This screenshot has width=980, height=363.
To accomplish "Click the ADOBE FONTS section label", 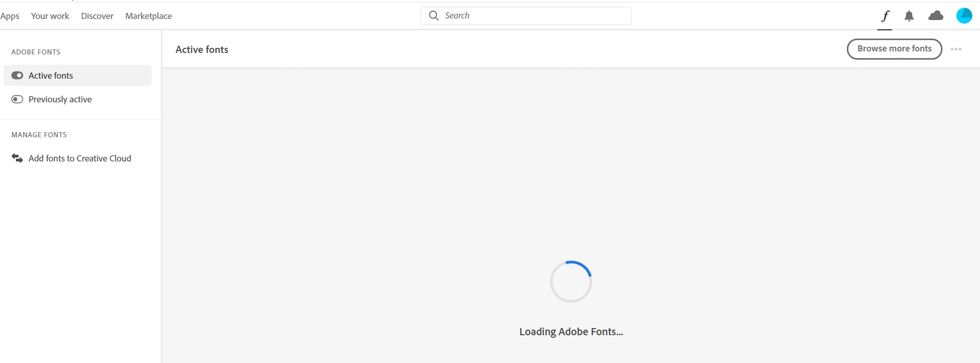I will [36, 52].
